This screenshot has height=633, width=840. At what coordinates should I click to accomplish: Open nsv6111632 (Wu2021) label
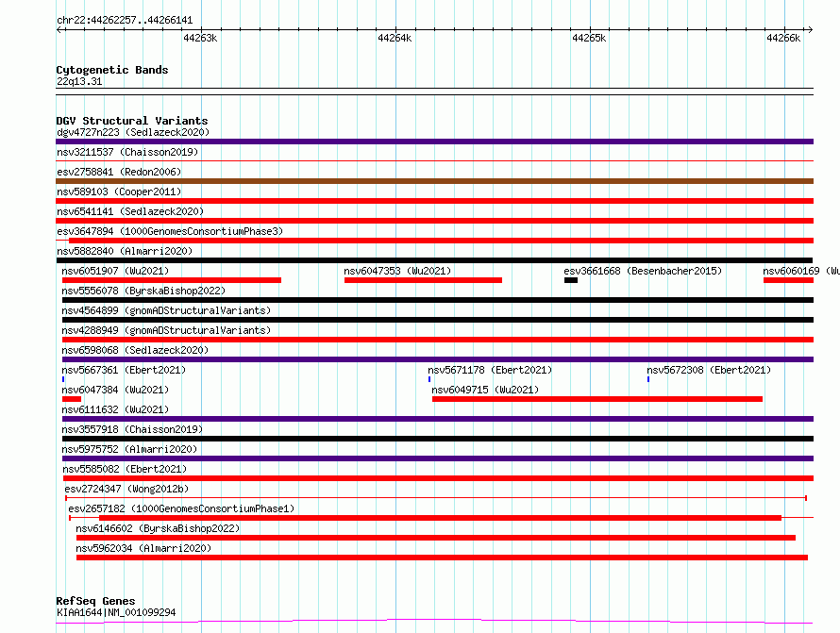tap(115, 409)
